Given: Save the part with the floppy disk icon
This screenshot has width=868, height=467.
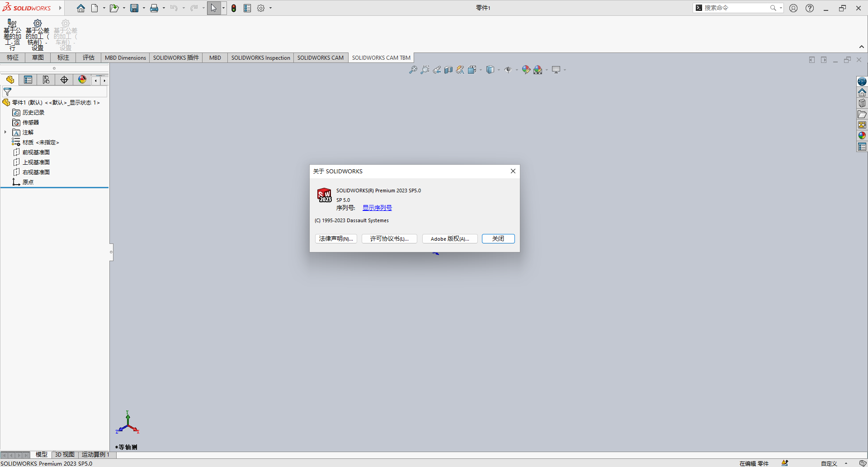Looking at the screenshot, I should click(x=134, y=8).
